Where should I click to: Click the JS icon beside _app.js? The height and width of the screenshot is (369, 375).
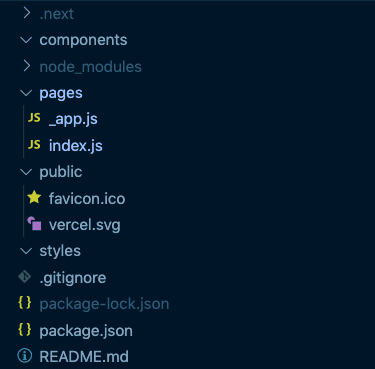click(x=34, y=118)
